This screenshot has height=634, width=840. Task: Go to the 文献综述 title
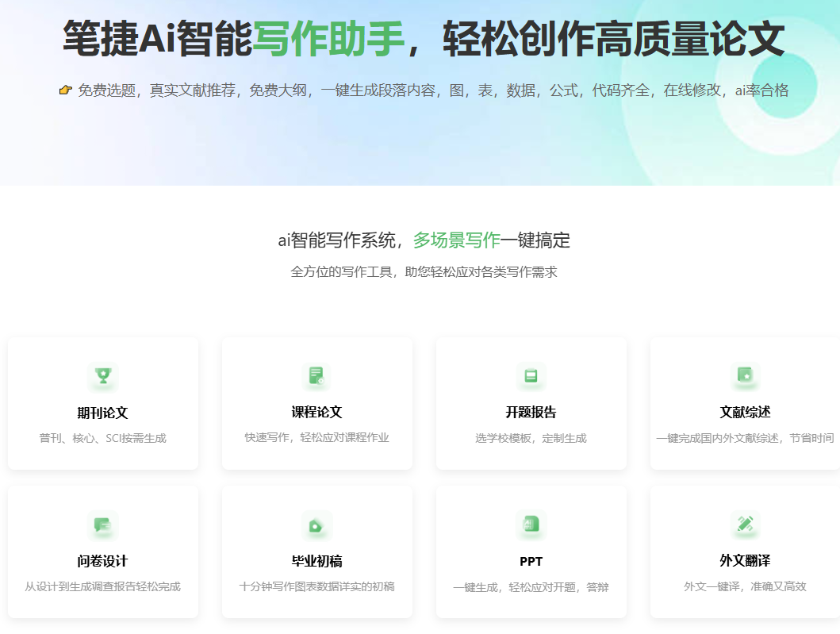[745, 413]
